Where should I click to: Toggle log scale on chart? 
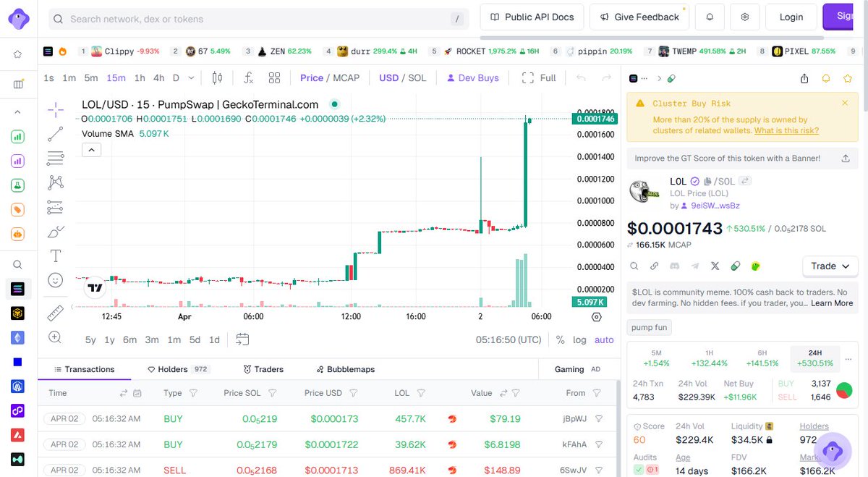coord(580,339)
